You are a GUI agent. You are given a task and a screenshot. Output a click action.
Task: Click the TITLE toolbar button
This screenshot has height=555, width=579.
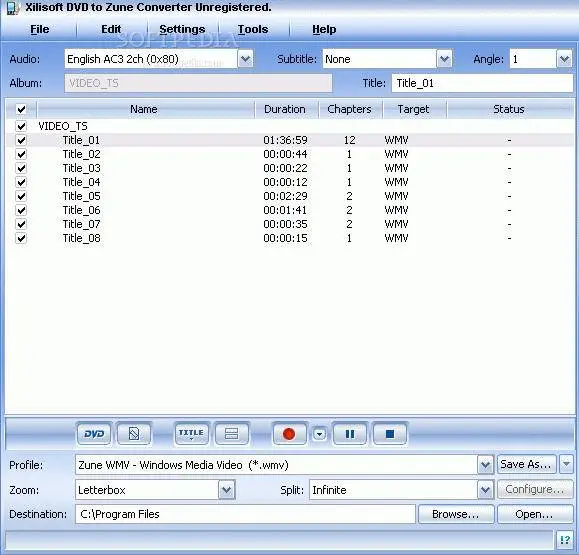(191, 434)
